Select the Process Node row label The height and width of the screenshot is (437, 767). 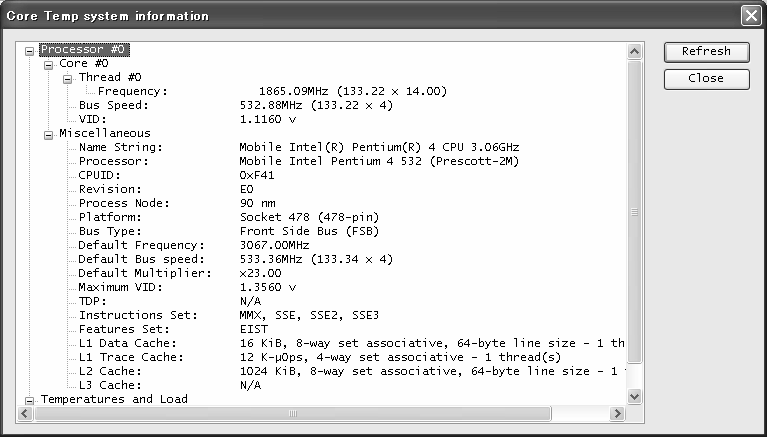(x=124, y=203)
